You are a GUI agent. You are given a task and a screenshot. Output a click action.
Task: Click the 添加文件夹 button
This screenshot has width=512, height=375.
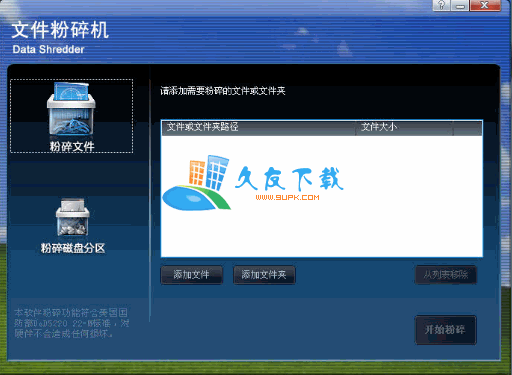[264, 275]
